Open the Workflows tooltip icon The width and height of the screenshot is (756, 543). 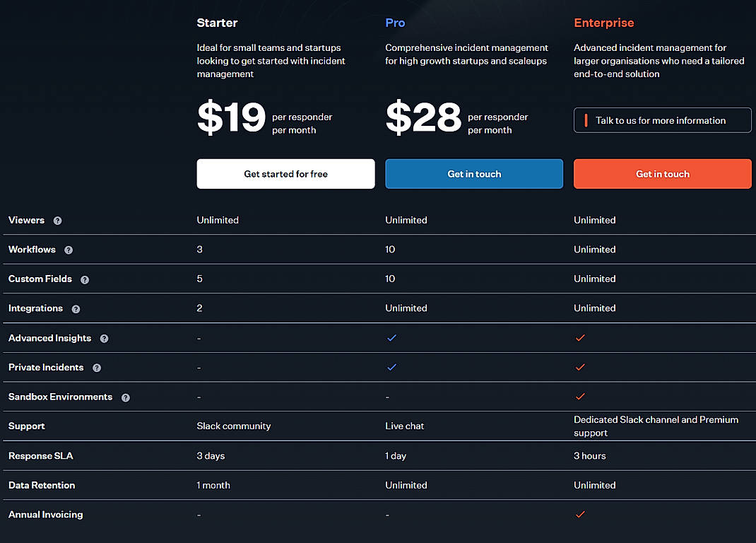point(68,250)
